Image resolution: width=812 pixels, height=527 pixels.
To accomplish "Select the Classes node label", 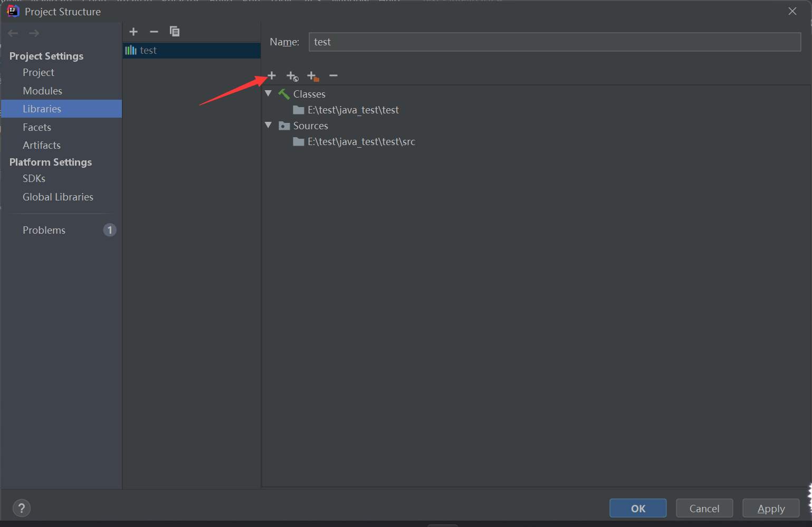I will click(x=309, y=94).
